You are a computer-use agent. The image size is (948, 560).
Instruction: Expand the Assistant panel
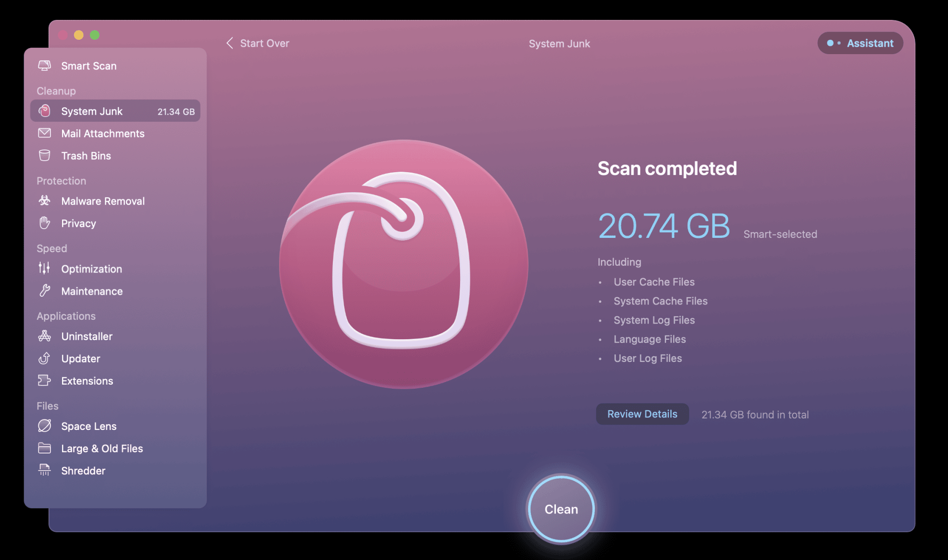[860, 43]
